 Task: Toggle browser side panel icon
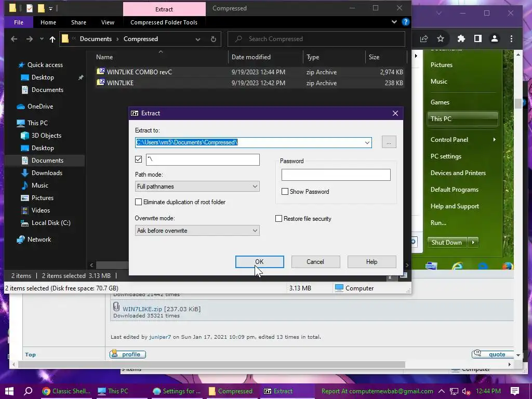tap(478, 38)
